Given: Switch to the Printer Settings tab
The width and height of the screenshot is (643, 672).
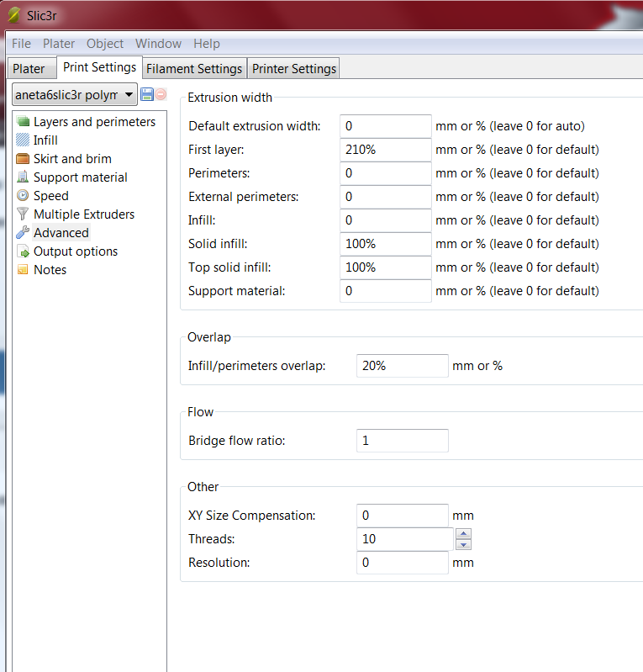Looking at the screenshot, I should 294,69.
